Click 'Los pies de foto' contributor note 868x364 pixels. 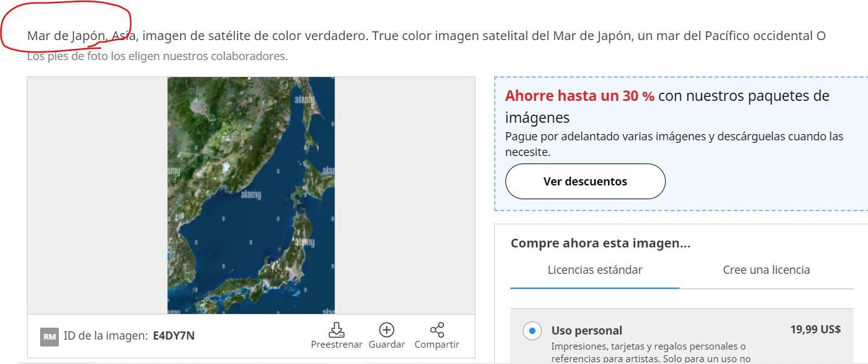(157, 56)
